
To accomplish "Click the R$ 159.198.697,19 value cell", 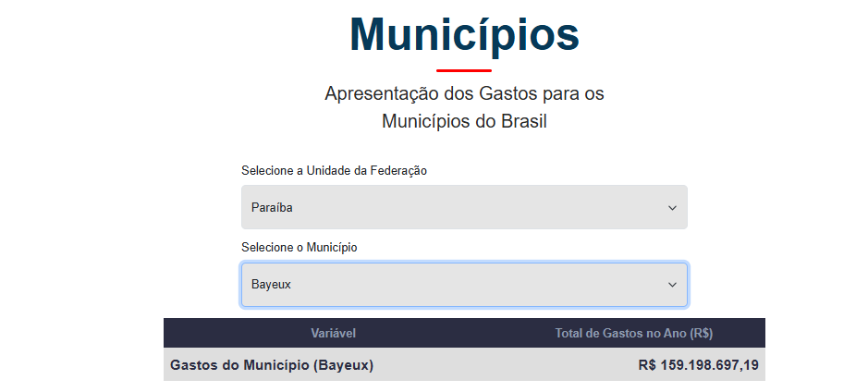I will pyautogui.click(x=698, y=365).
